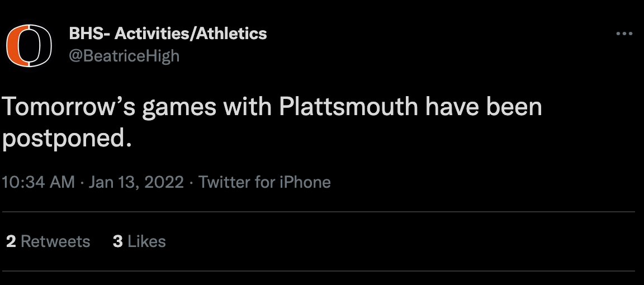The height and width of the screenshot is (285, 644).
Task: Open the Twitter for iPhone source link
Action: click(264, 182)
